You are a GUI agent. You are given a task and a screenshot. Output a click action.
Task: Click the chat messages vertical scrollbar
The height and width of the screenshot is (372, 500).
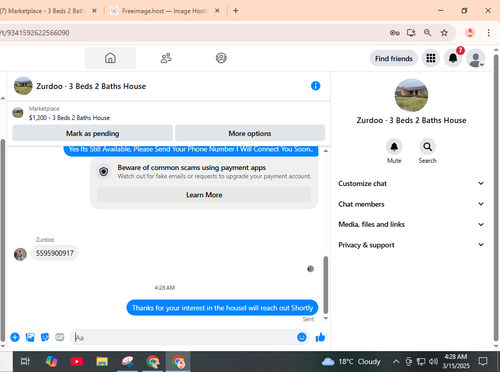(x=326, y=285)
